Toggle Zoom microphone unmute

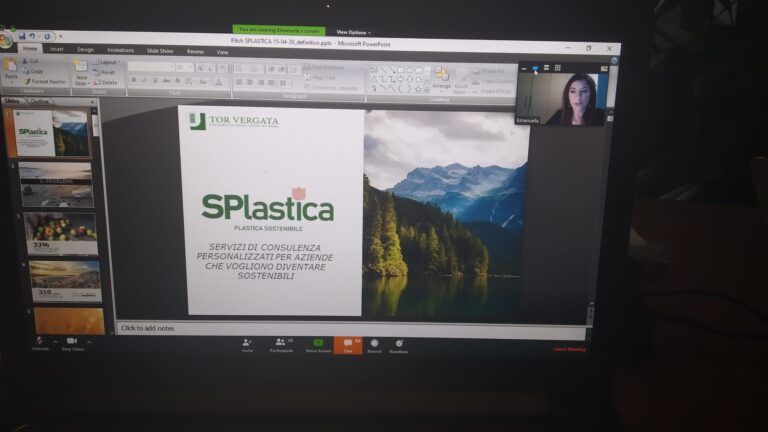click(40, 343)
